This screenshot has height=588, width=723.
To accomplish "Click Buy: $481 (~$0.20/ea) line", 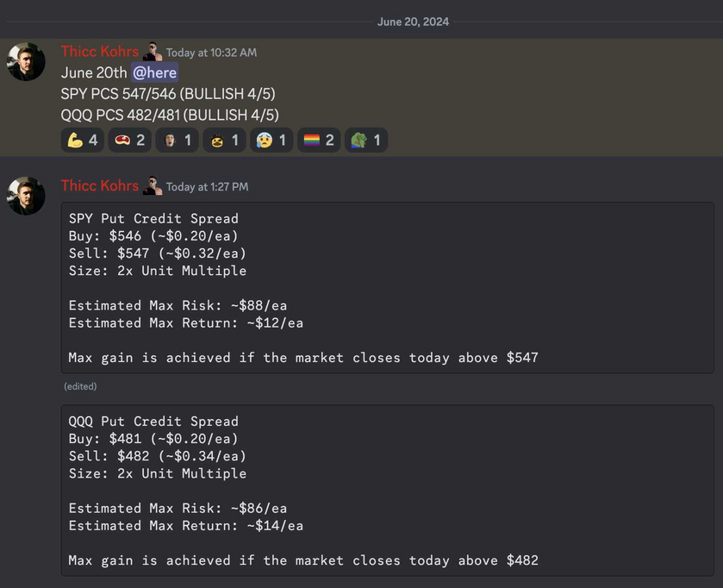I will coord(153,439).
